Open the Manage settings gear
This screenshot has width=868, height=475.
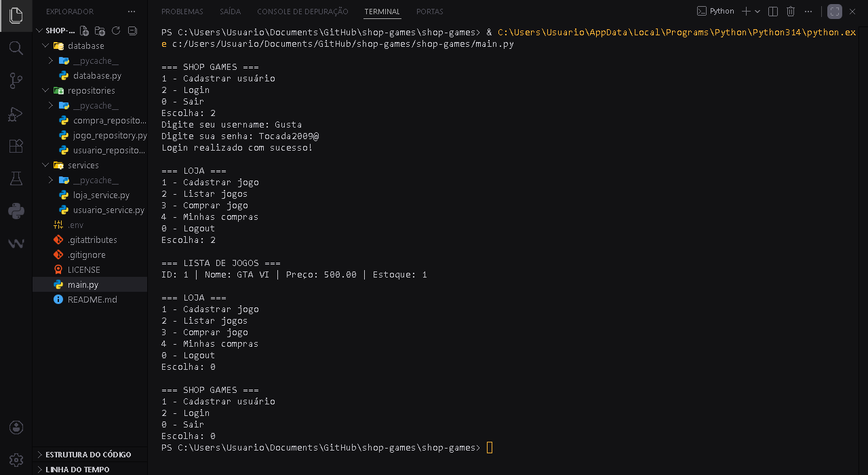16,459
